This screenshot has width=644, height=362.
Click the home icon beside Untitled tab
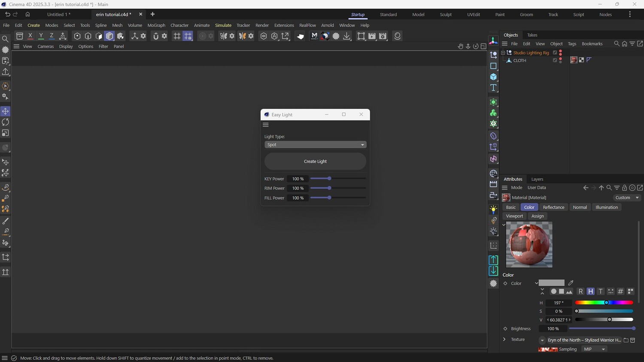point(27,14)
